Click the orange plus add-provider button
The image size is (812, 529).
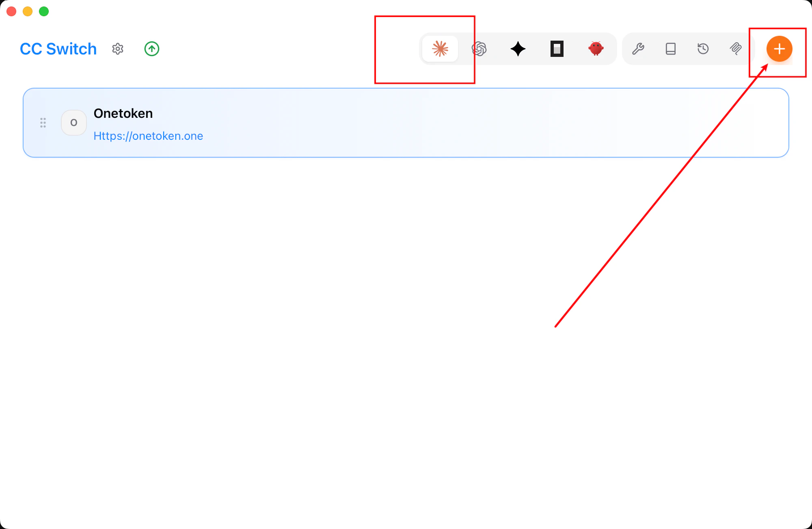[x=779, y=49]
